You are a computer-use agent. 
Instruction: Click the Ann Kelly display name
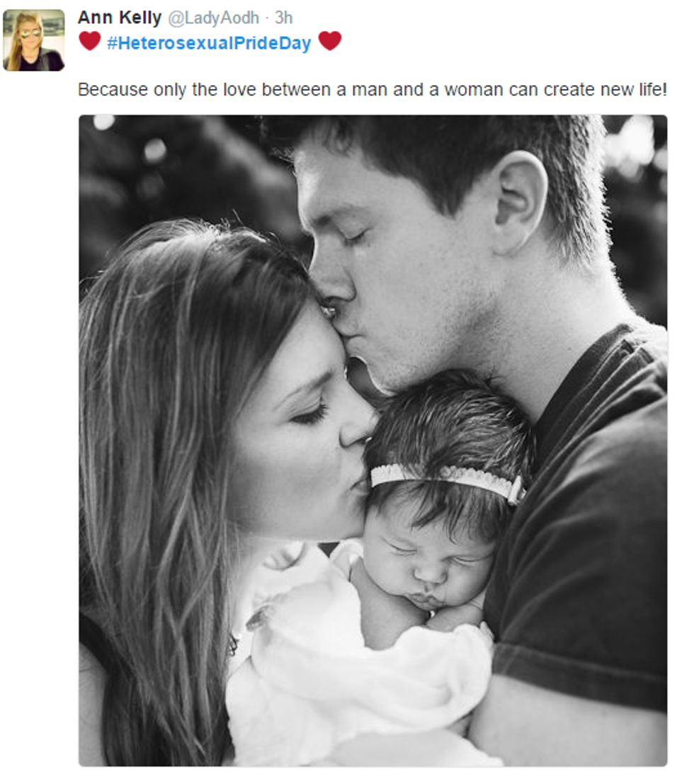pos(120,18)
